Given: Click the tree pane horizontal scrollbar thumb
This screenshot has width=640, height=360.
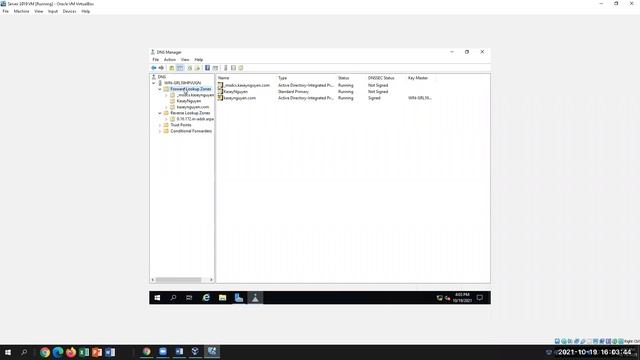Looking at the screenshot, I should point(178,280).
